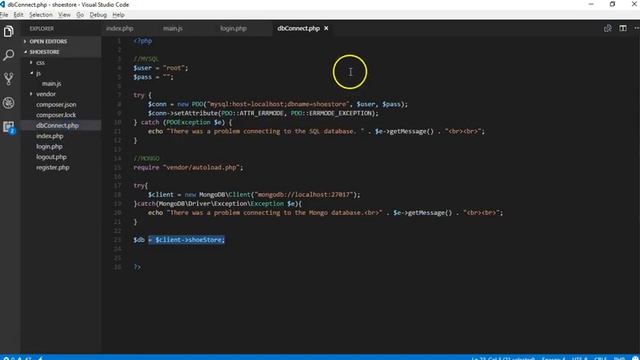Open login.php in the explorer tree
This screenshot has width=640, height=360.
point(49,147)
